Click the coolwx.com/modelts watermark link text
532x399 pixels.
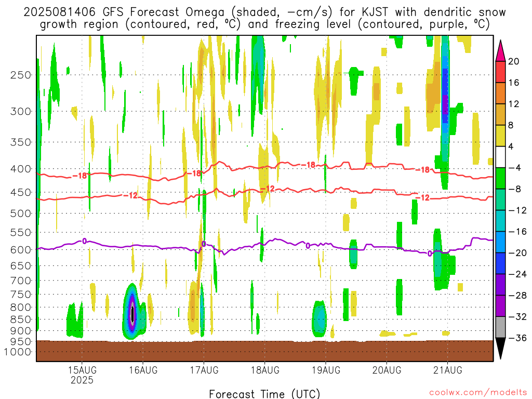pos(478,393)
